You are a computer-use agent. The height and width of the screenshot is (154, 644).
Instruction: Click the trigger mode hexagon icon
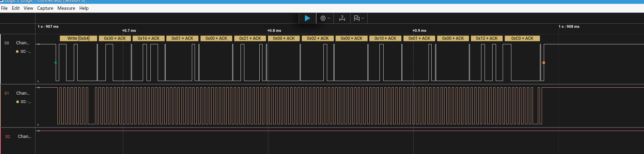tap(323, 18)
